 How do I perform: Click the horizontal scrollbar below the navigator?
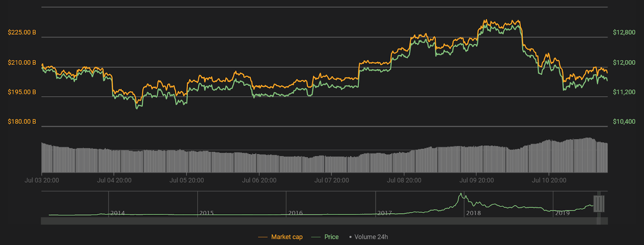click(324, 221)
